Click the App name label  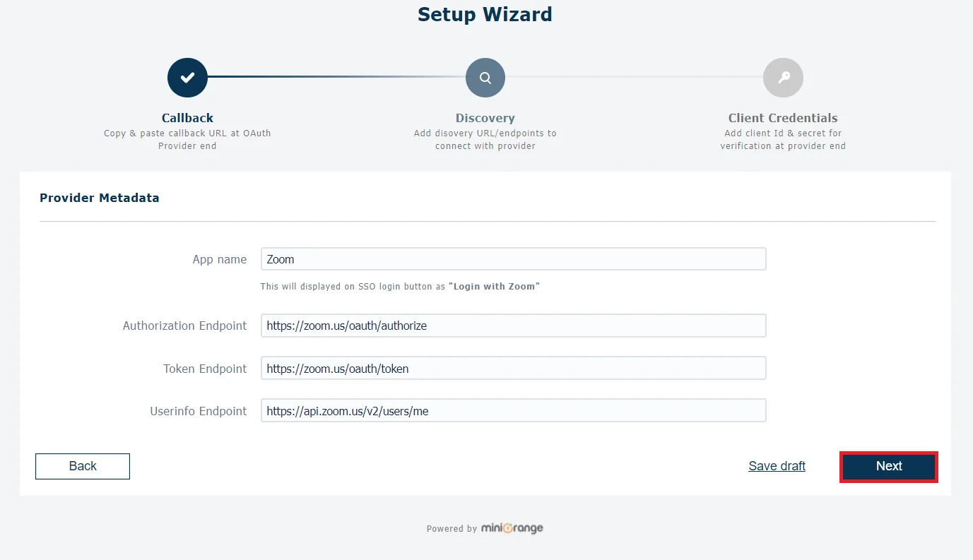coord(220,259)
